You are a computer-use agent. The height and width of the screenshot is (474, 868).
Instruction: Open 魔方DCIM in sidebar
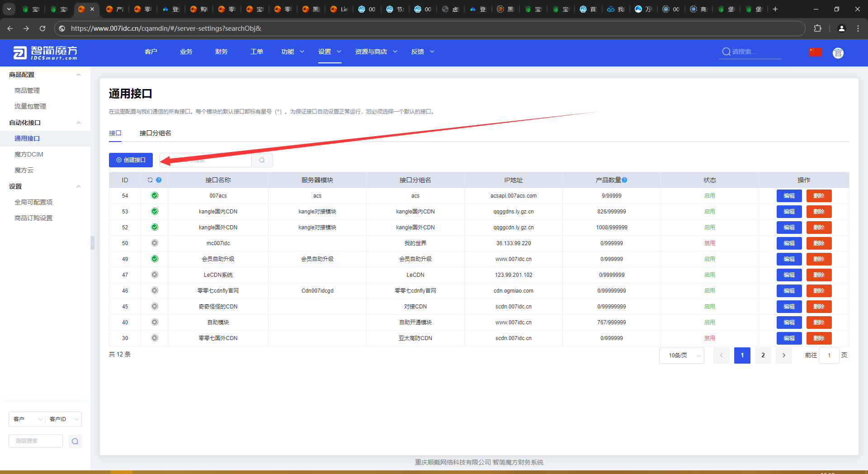29,154
